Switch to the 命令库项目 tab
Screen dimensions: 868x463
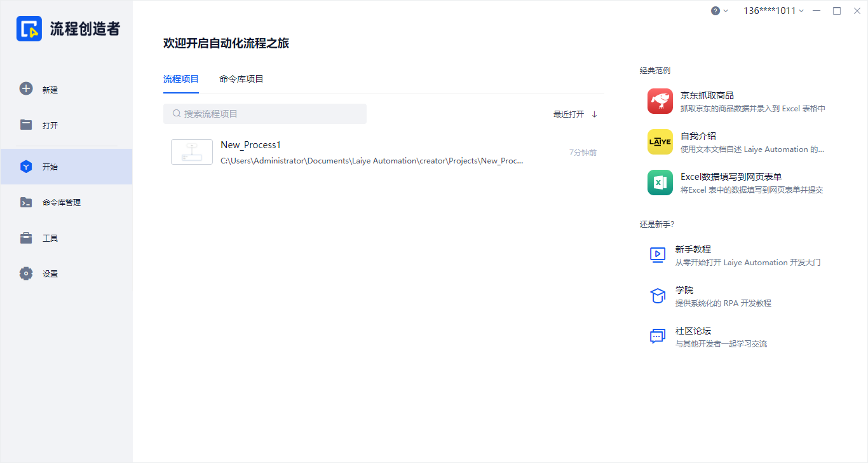241,79
